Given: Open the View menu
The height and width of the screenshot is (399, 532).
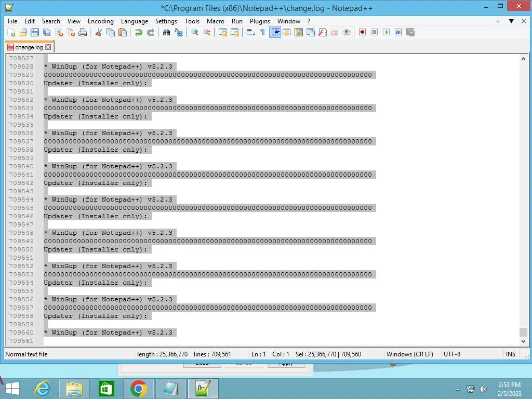Looking at the screenshot, I should [x=74, y=21].
